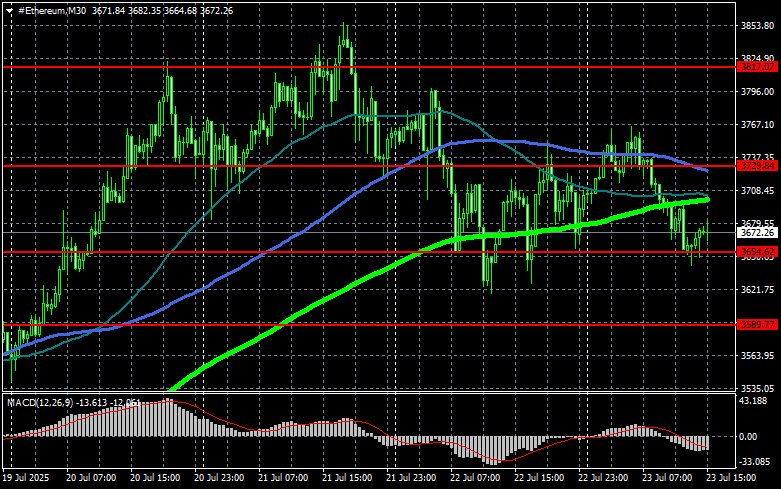Click the 3708.45 price axis label
The height and width of the screenshot is (489, 781).
pyautogui.click(x=757, y=191)
